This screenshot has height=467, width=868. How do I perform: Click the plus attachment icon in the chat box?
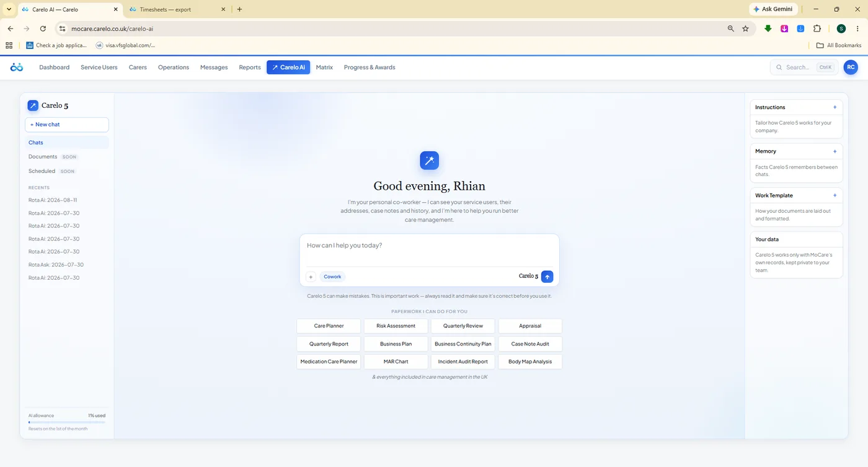[311, 277]
